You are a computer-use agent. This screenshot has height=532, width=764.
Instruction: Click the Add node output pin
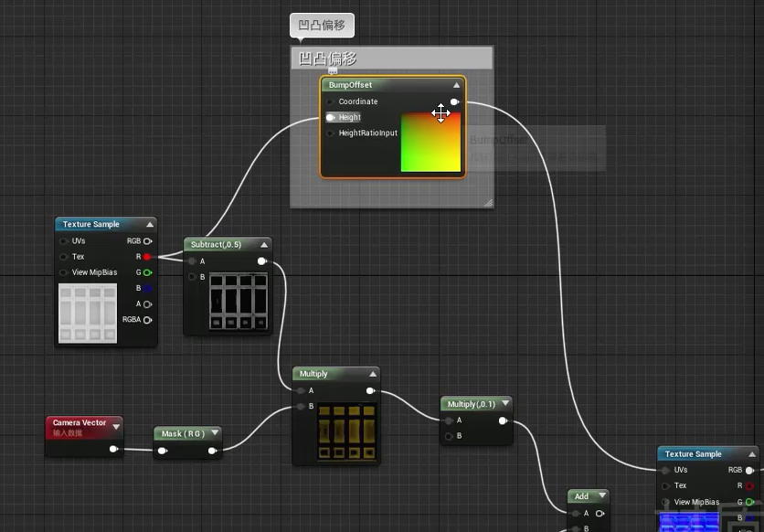click(x=600, y=513)
